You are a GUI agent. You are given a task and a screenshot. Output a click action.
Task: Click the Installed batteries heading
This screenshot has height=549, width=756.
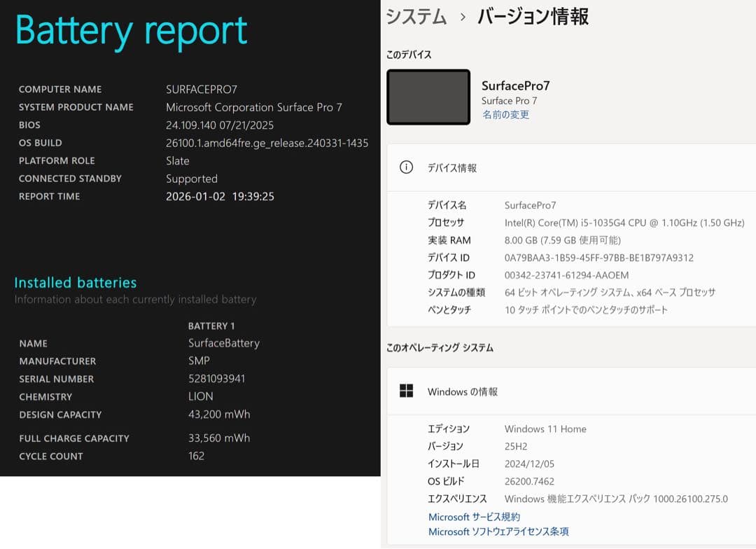[75, 282]
